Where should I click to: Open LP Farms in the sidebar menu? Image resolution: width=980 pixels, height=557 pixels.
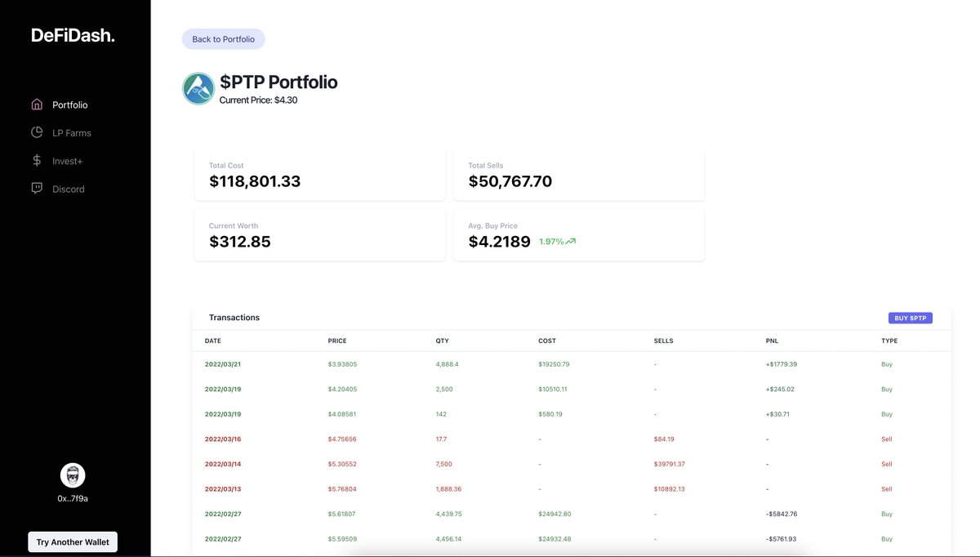[72, 133]
